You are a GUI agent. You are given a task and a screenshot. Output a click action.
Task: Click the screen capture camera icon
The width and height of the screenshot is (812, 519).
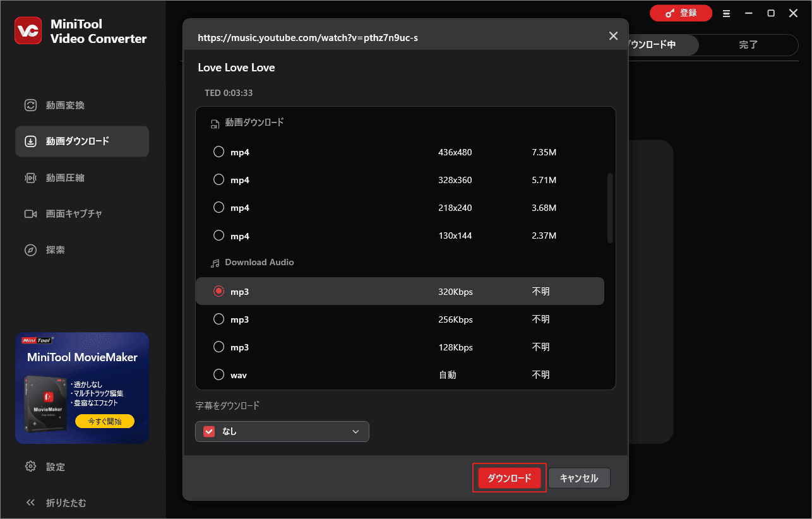[30, 214]
